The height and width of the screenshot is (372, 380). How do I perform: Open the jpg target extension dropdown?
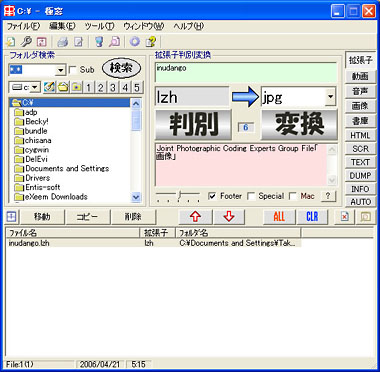pos(330,97)
